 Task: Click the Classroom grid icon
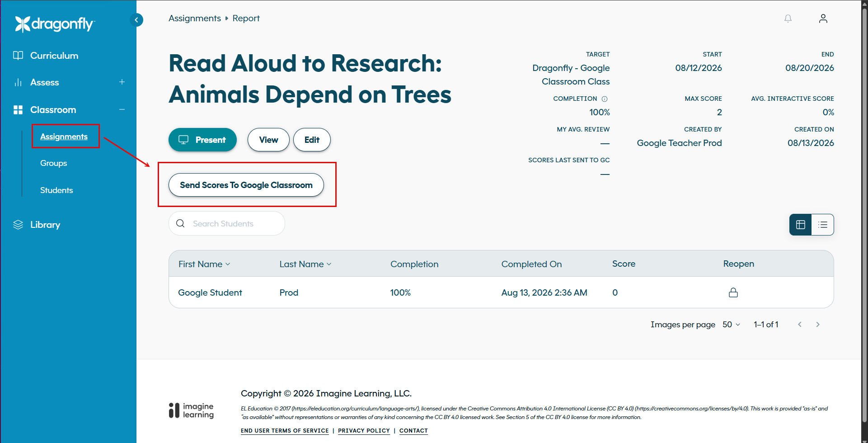(18, 110)
